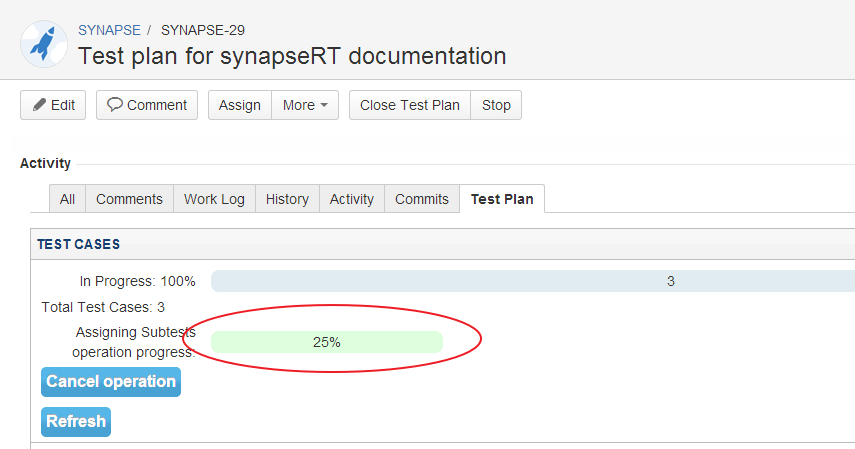Viewport: 855px width, 449px height.
Task: Select the Work Log tab
Action: click(214, 199)
